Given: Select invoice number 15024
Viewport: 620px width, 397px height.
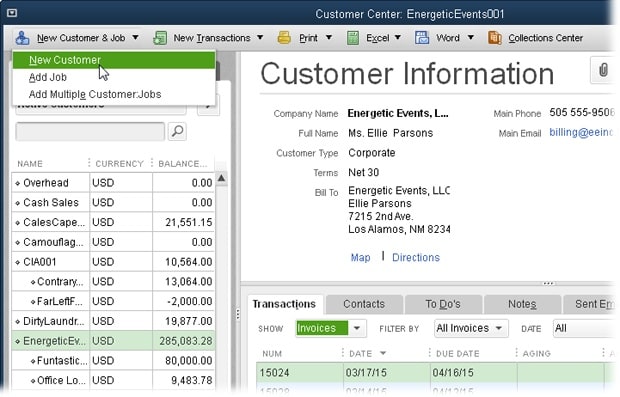Looking at the screenshot, I should (274, 372).
